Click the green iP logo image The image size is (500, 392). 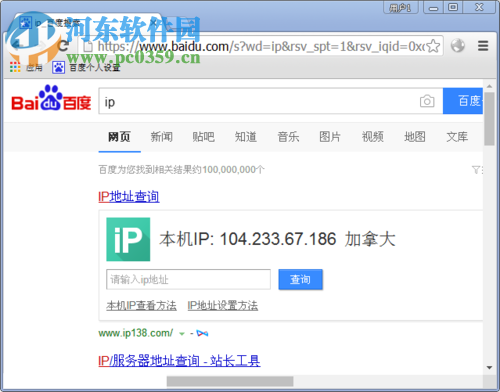pyautogui.click(x=128, y=239)
